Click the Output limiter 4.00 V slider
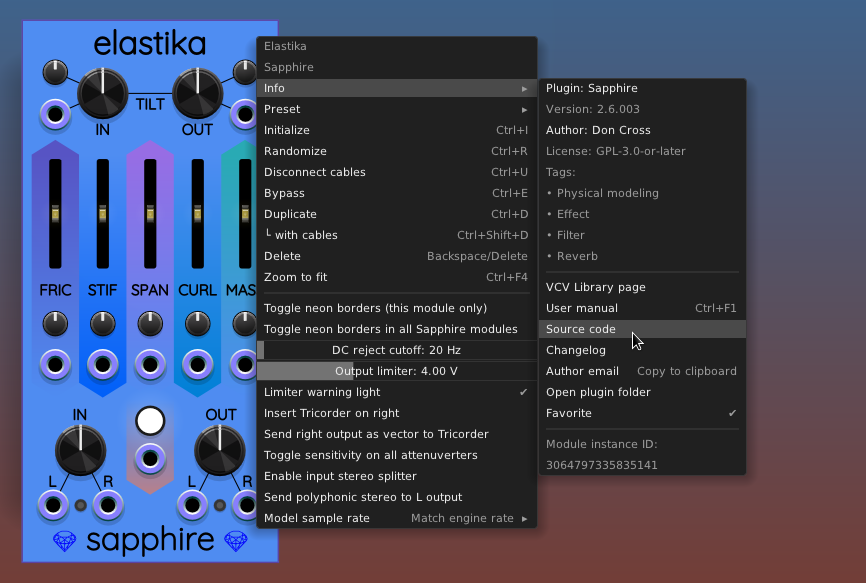This screenshot has height=583, width=866. coord(396,371)
